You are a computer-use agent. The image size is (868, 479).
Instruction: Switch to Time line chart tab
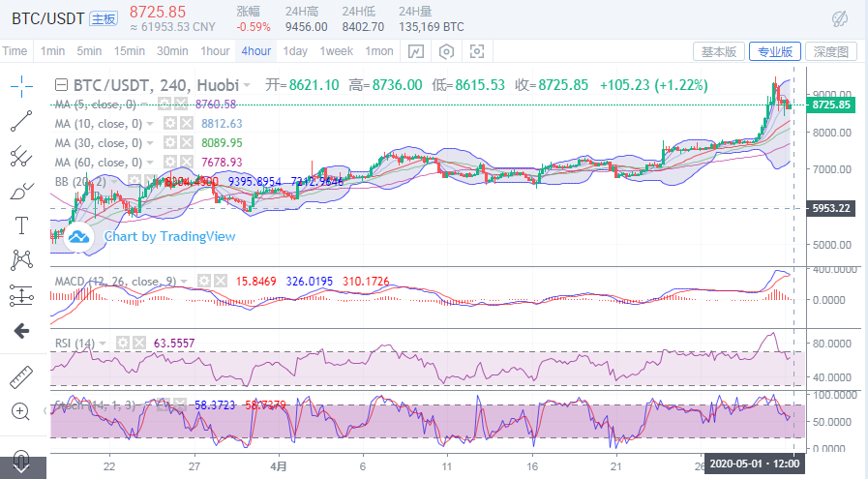pos(15,51)
